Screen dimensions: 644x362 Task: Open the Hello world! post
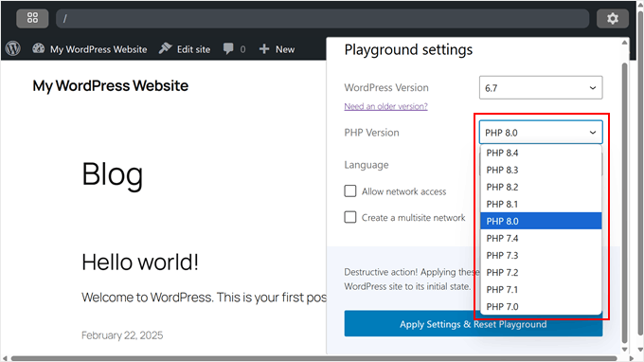coord(140,262)
